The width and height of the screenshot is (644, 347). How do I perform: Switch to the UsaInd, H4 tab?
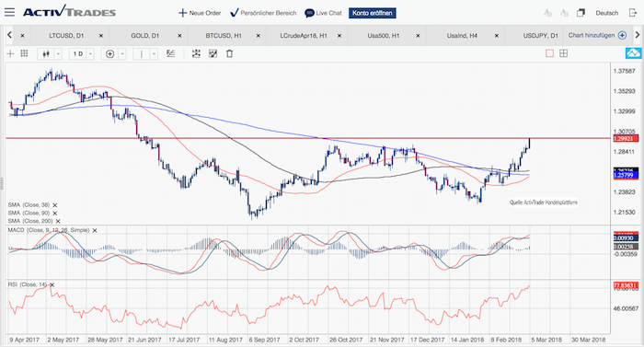click(462, 36)
